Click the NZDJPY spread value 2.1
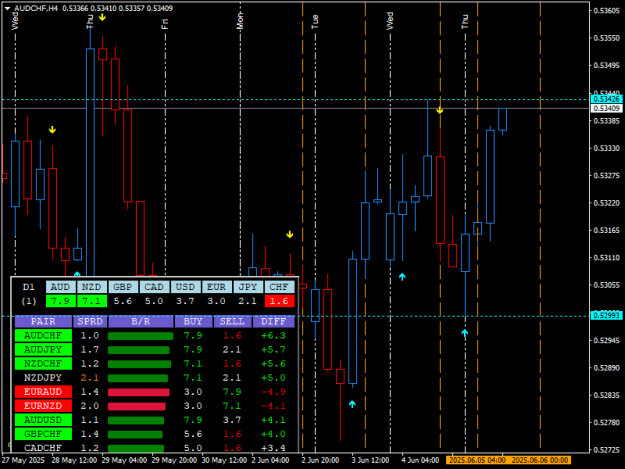 pos(90,378)
